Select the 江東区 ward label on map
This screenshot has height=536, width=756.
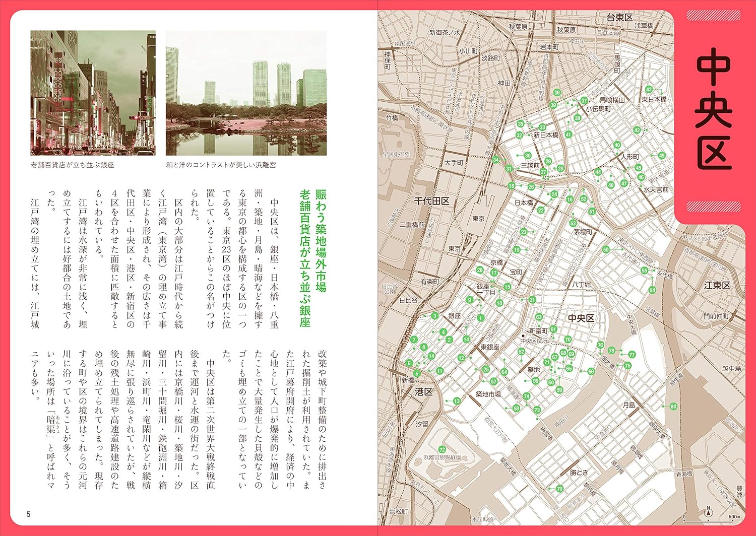[x=717, y=286]
